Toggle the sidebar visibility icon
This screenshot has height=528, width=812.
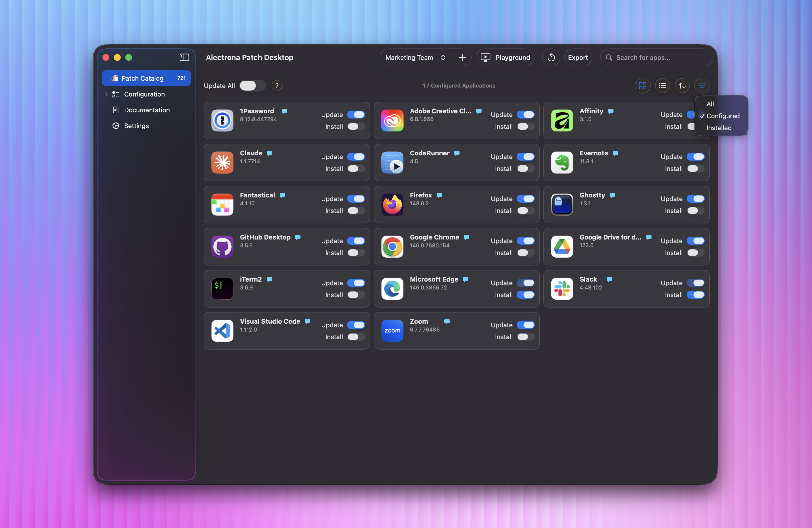click(184, 57)
